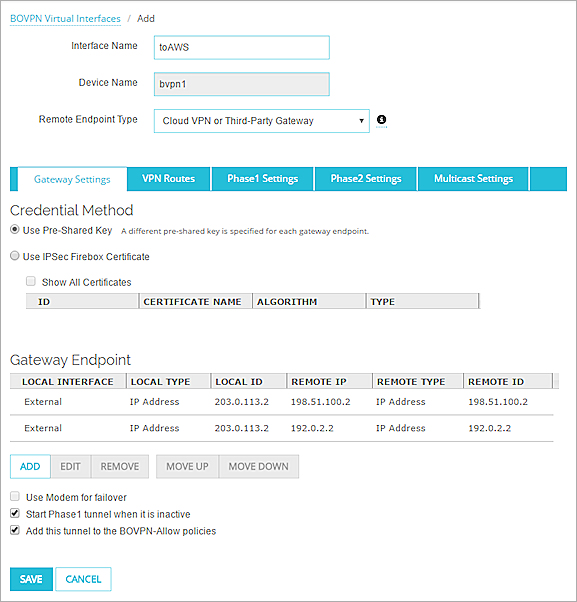Click the REMOTE ID column header
The width and height of the screenshot is (577, 602).
pos(508,382)
